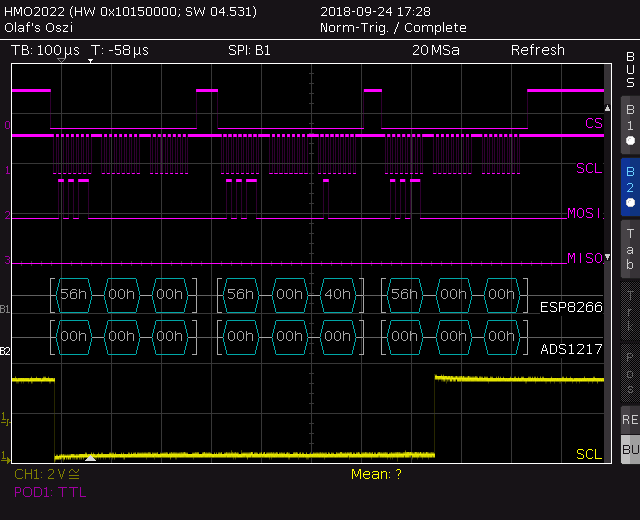The width and height of the screenshot is (640, 520).
Task: Click the B2 bus position marker at left
Action: 4,351
